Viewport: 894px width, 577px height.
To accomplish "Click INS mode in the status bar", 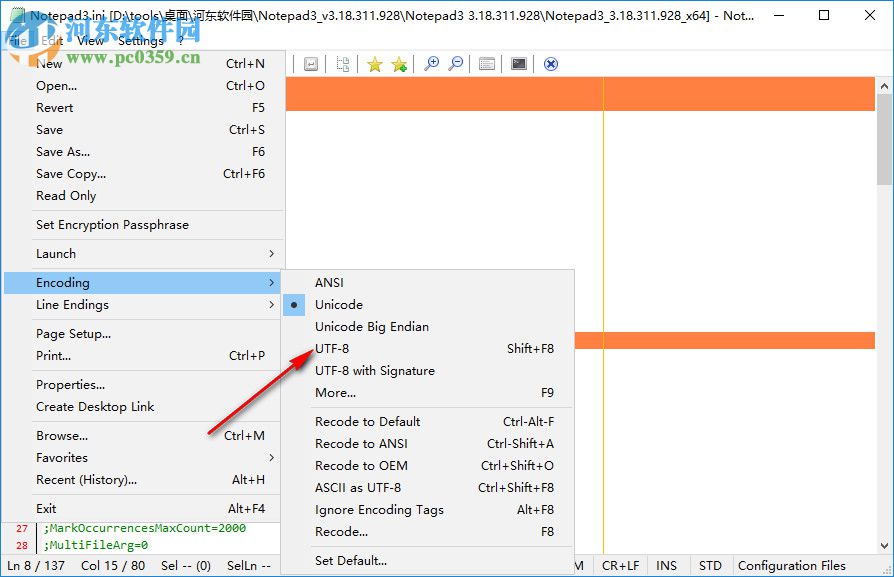I will pos(667,566).
